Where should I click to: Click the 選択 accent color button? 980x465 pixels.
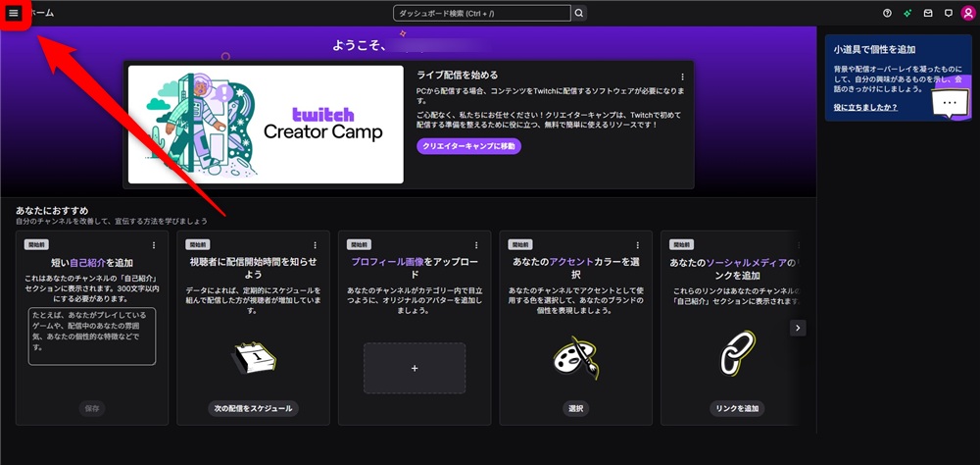575,409
